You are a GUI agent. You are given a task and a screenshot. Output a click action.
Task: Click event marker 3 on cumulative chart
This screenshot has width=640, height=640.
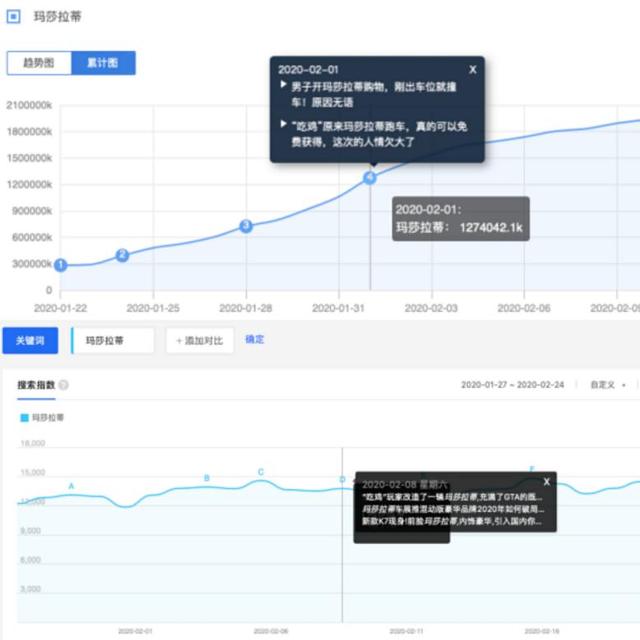(x=246, y=227)
